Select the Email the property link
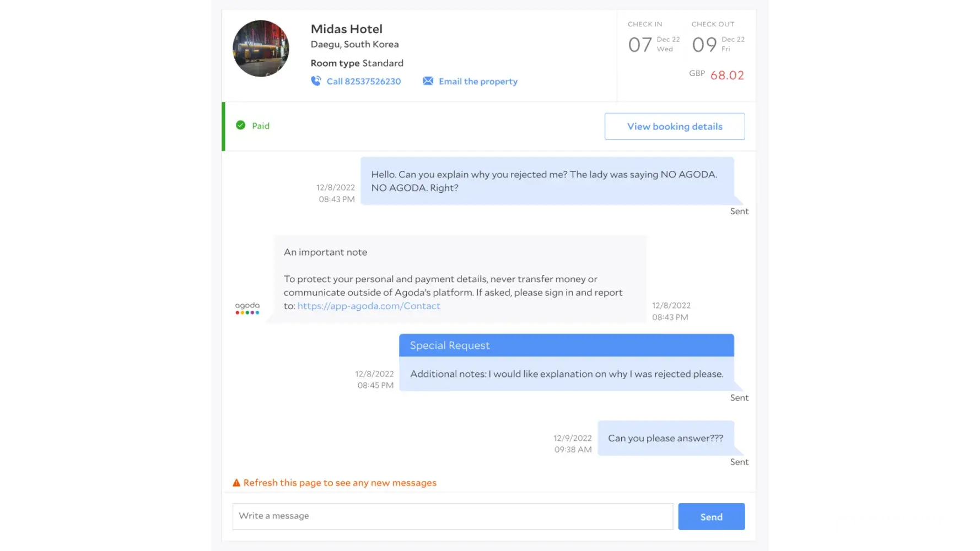 [x=478, y=81]
